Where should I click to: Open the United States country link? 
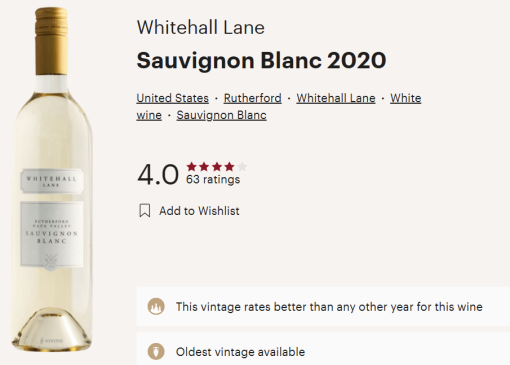173,98
